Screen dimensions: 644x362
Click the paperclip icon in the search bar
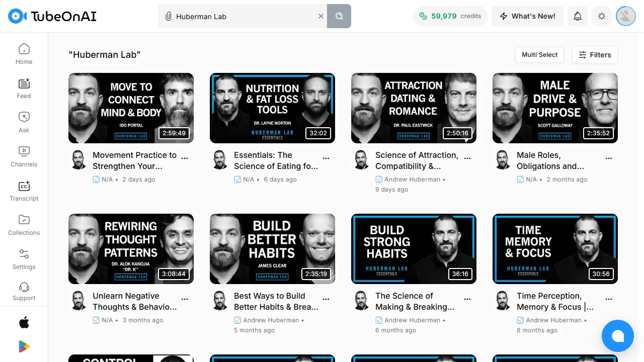pos(169,16)
